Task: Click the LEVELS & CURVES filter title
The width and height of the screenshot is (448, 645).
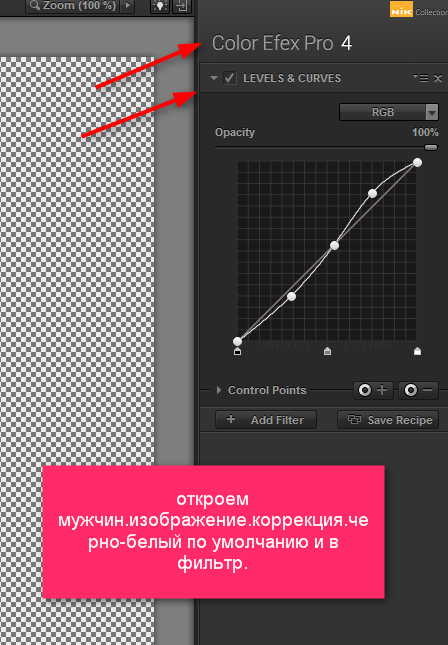Action: click(x=292, y=78)
